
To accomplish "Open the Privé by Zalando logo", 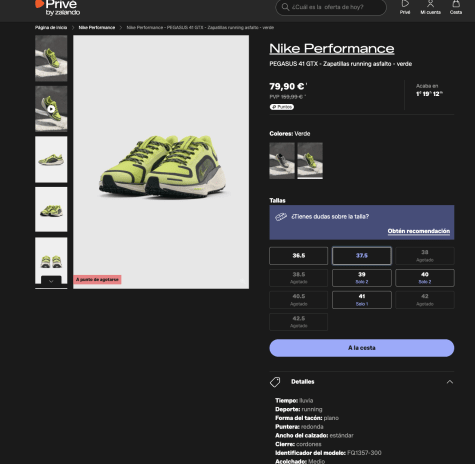I will tap(57, 7).
